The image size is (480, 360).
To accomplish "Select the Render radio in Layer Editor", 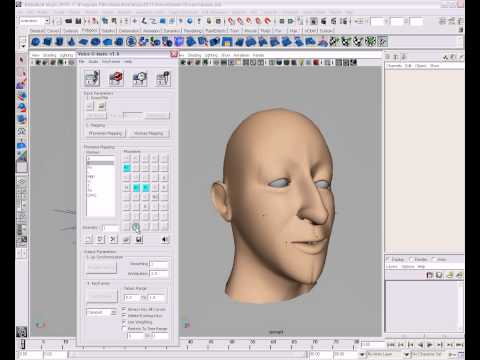I will pyautogui.click(x=411, y=259).
